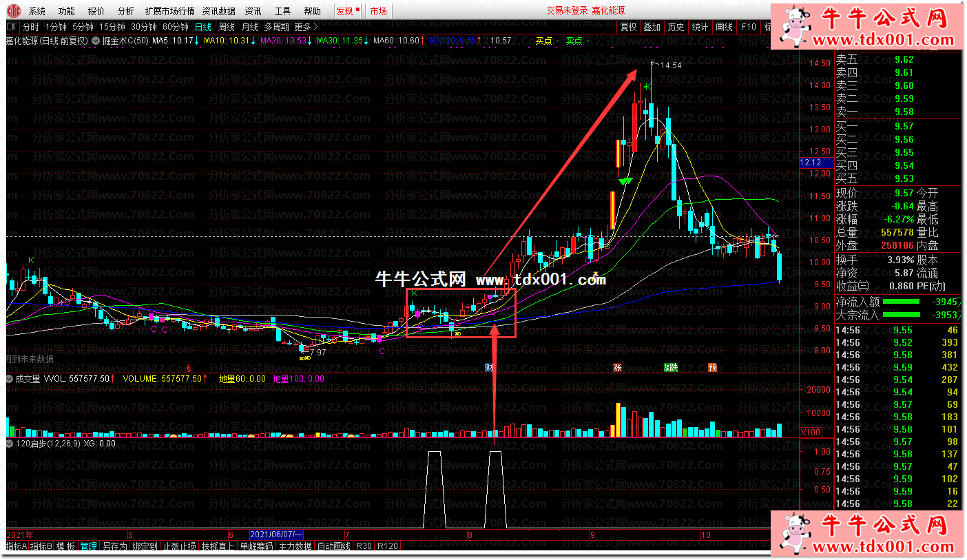Open the 分析 menu
967x560 pixels.
[x=125, y=11]
